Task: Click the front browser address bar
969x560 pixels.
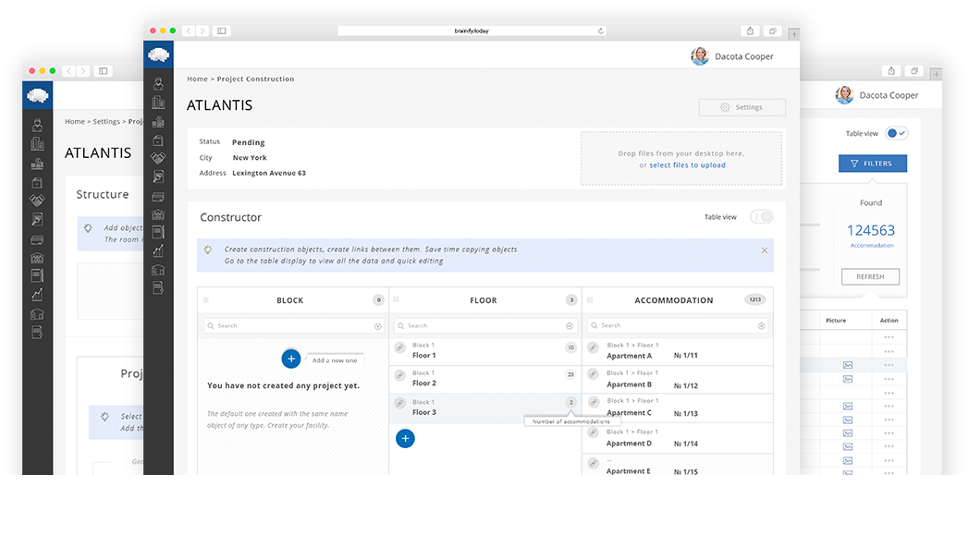Action: click(472, 30)
